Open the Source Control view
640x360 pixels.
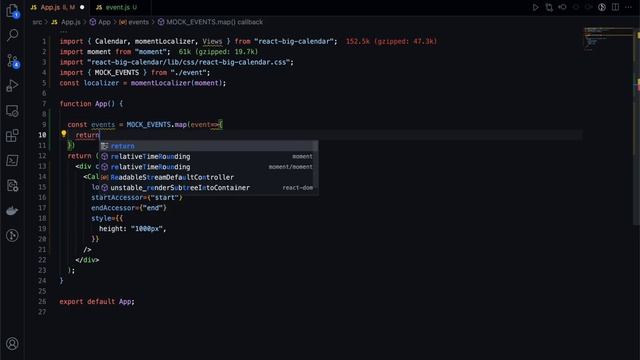pyautogui.click(x=12, y=60)
